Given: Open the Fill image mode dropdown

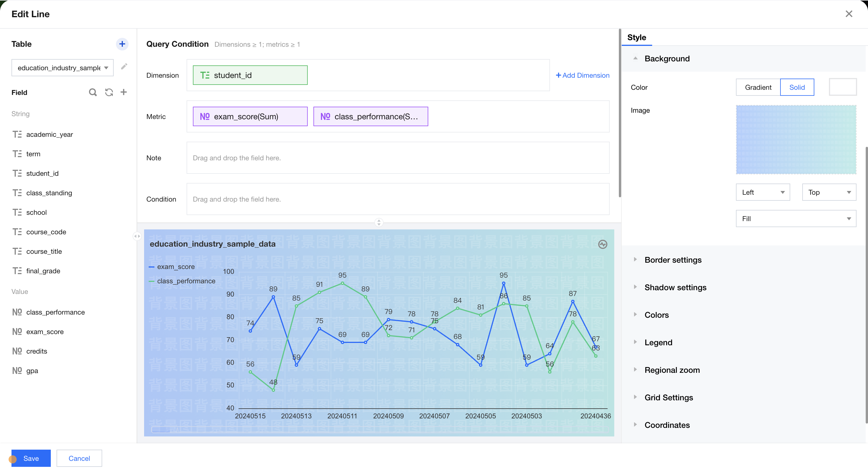Looking at the screenshot, I should [796, 219].
